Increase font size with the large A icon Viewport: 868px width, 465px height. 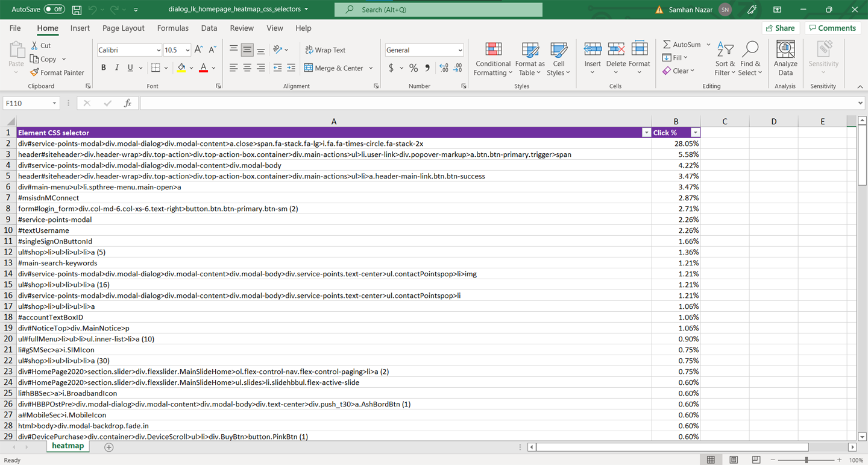pyautogui.click(x=198, y=50)
